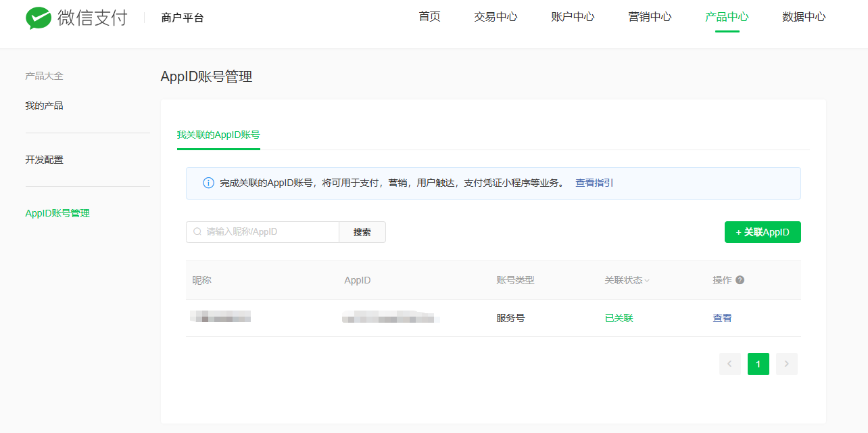
Task: Click the 账号类型 column header
Action: coord(515,280)
